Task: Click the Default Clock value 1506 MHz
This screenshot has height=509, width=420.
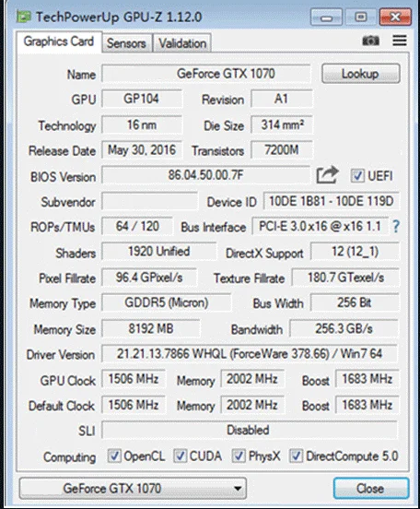Action: click(134, 405)
